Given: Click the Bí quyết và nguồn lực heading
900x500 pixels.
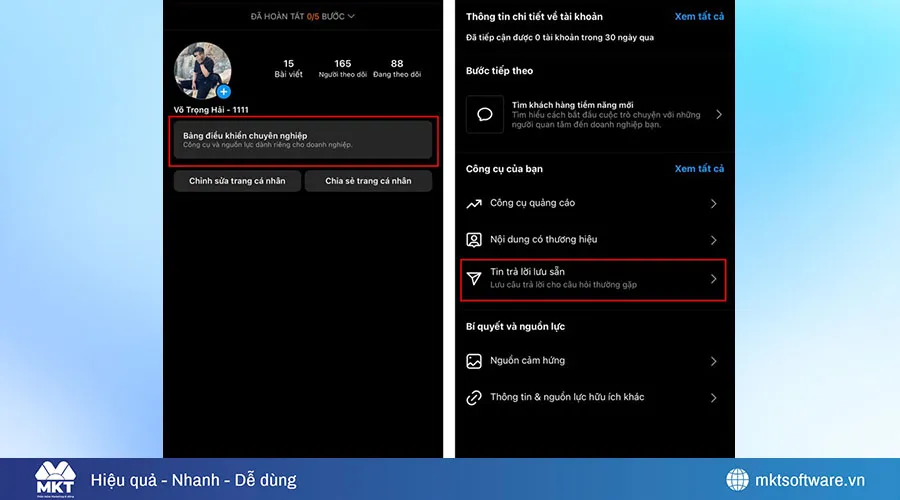Looking at the screenshot, I should [x=515, y=327].
